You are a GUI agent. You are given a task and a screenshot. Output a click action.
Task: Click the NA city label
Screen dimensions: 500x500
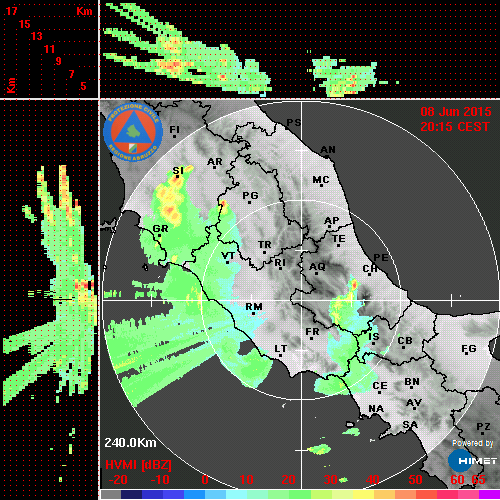pos(376,409)
